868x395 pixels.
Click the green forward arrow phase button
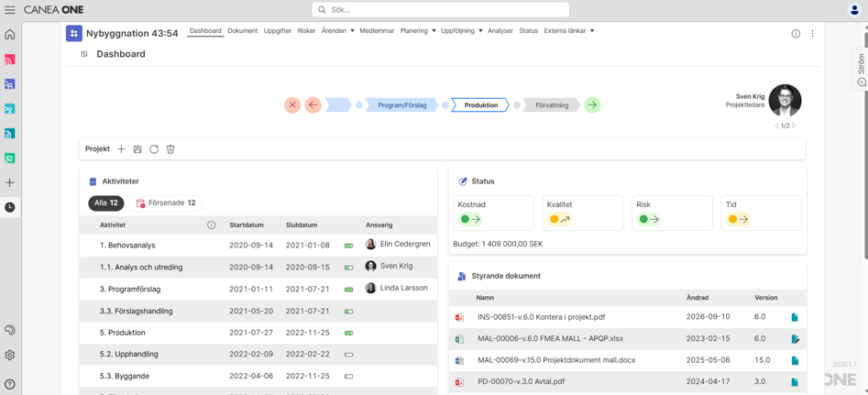592,104
